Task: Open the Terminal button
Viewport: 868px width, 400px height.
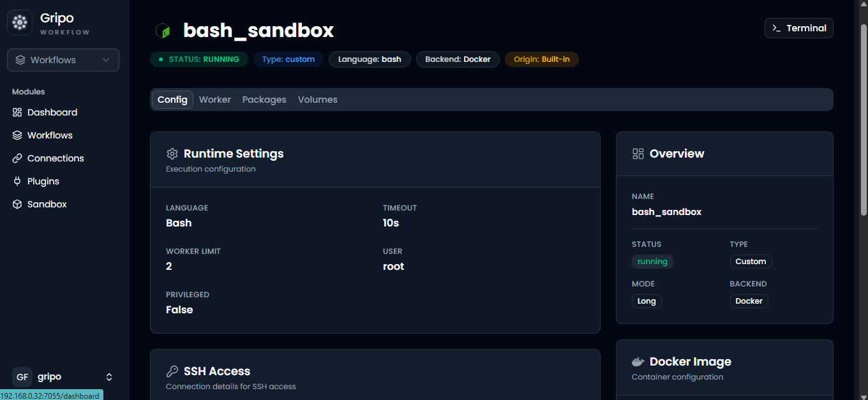Action: 799,28
